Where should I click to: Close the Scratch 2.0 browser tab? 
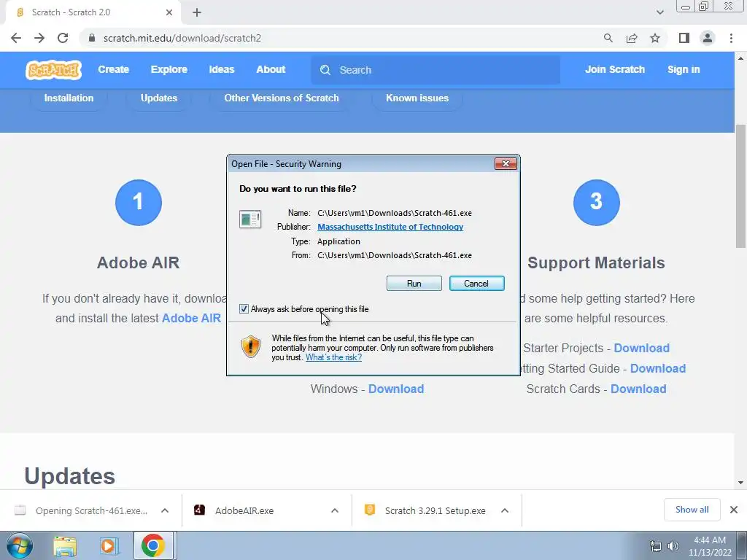tap(169, 12)
